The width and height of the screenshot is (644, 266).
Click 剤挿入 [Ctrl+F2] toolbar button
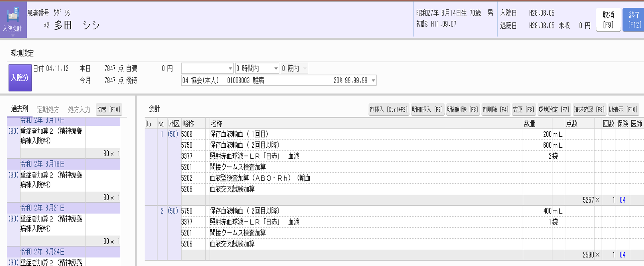pyautogui.click(x=389, y=110)
